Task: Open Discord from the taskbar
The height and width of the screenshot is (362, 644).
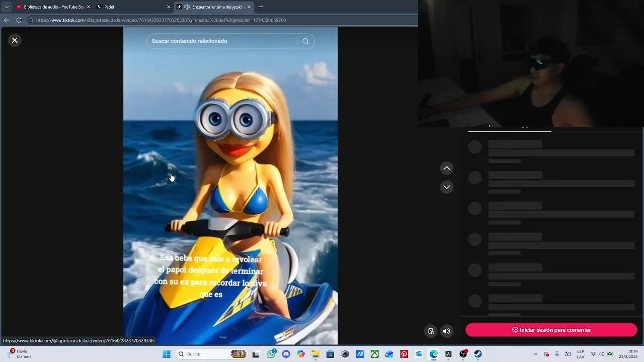Action: [286, 354]
